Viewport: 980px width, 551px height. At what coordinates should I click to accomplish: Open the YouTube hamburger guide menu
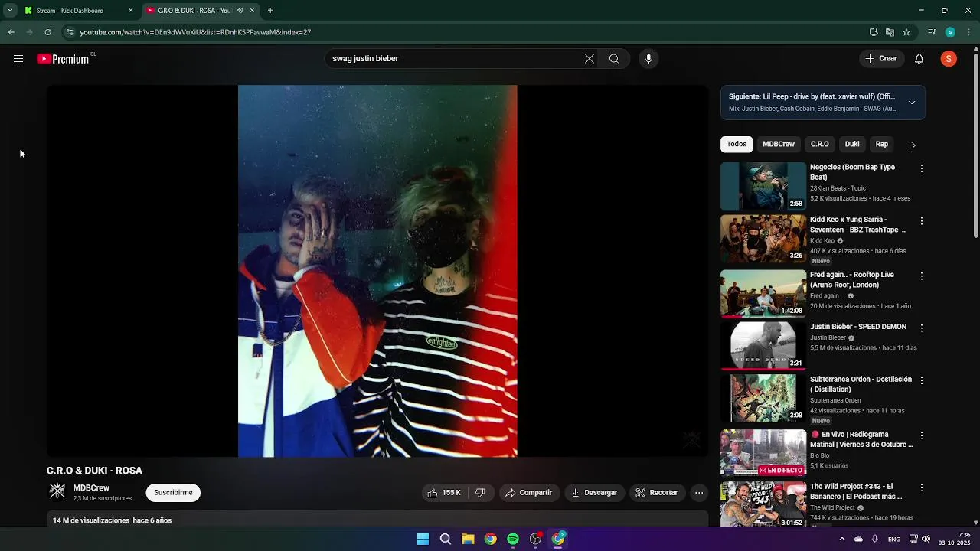[x=18, y=59]
